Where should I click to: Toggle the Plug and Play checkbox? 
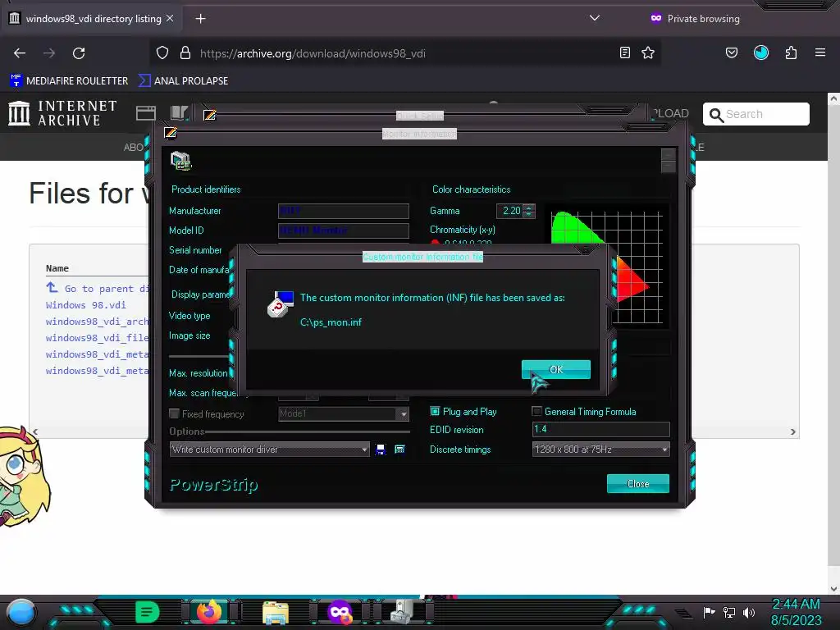coord(435,412)
